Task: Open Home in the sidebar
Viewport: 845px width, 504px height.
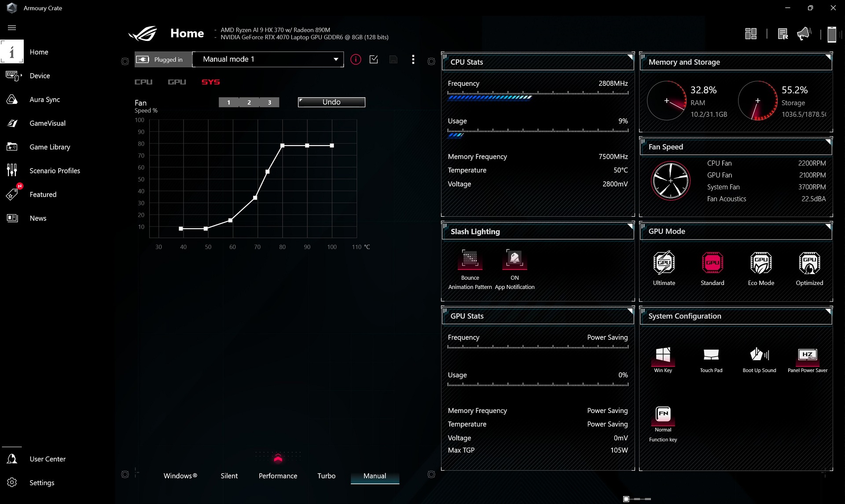Action: pos(39,52)
